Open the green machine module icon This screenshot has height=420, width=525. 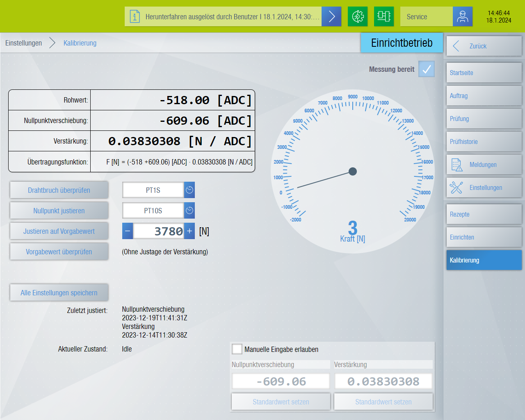[384, 16]
